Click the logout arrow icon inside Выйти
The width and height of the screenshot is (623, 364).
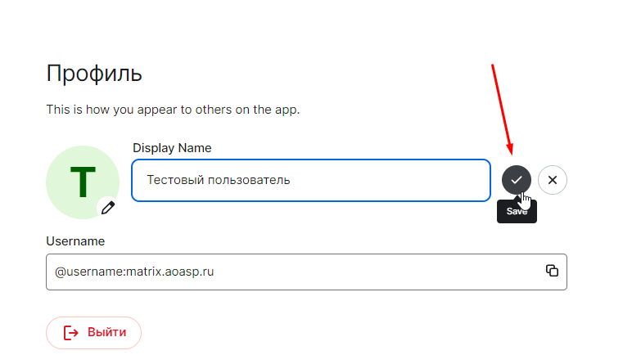(70, 333)
